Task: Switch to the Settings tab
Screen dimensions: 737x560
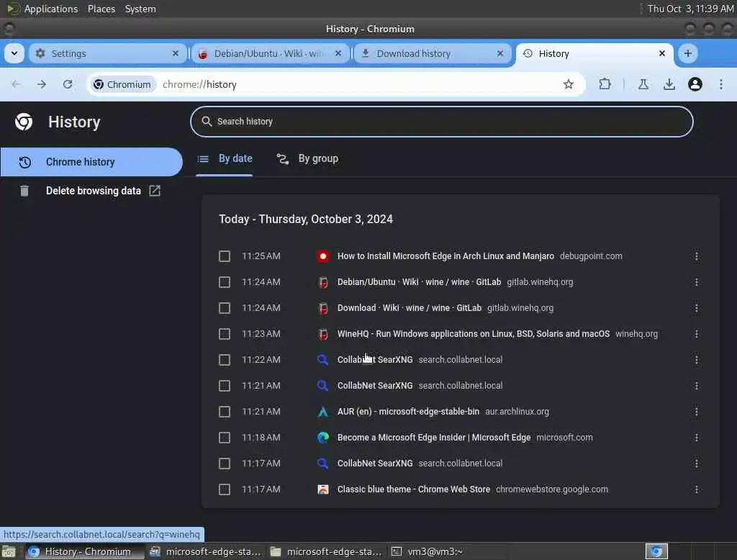Action: 108,53
